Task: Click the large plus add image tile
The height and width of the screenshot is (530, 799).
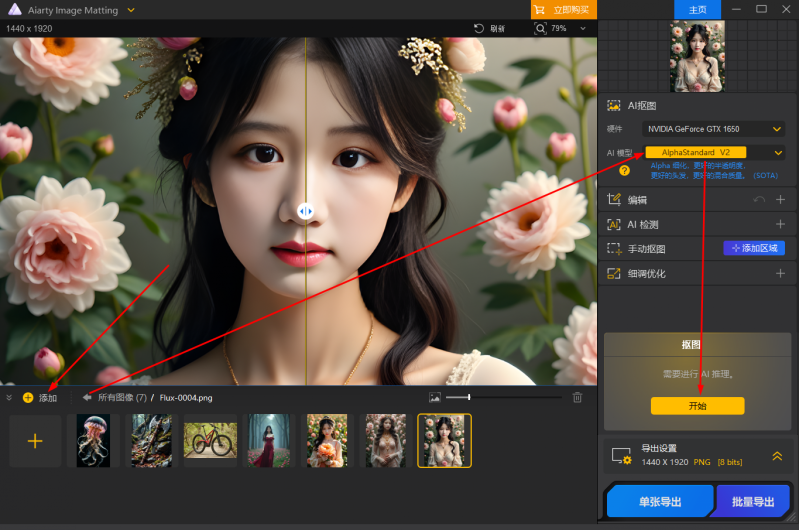Action: (35, 441)
